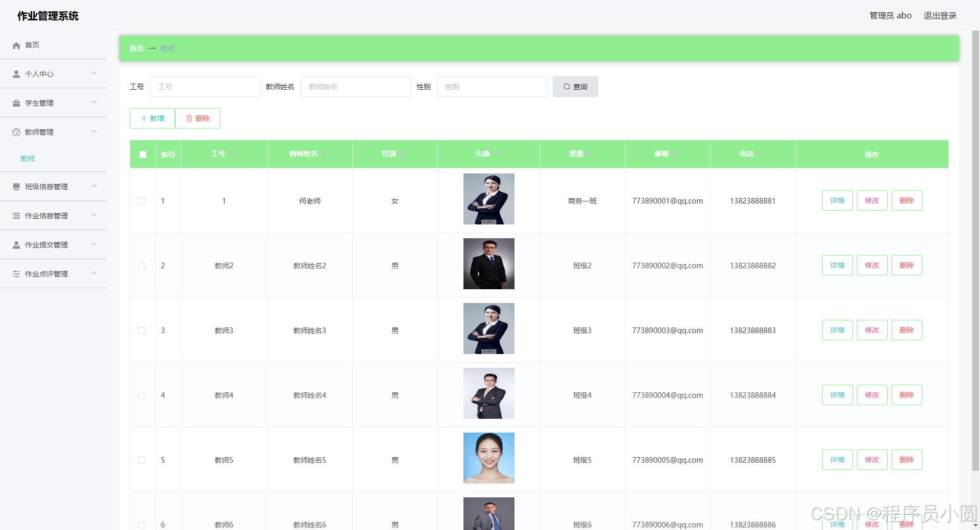
Task: Expand the 作业点评管理 menu chevron
Action: pos(94,273)
